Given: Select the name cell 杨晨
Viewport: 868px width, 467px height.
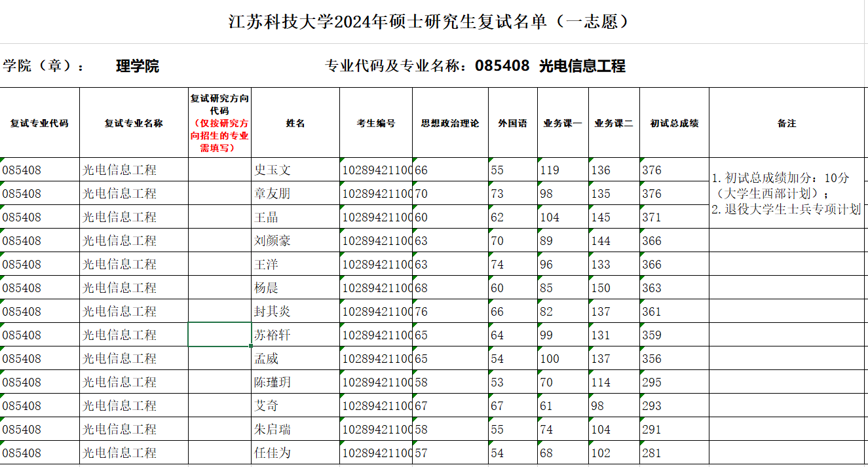Looking at the screenshot, I should 295,288.
